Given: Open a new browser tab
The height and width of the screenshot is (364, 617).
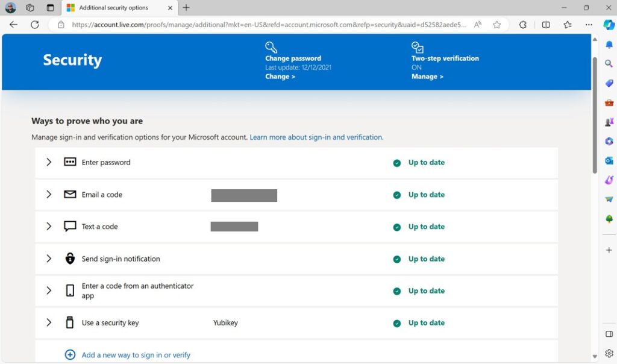Looking at the screenshot, I should point(187,8).
